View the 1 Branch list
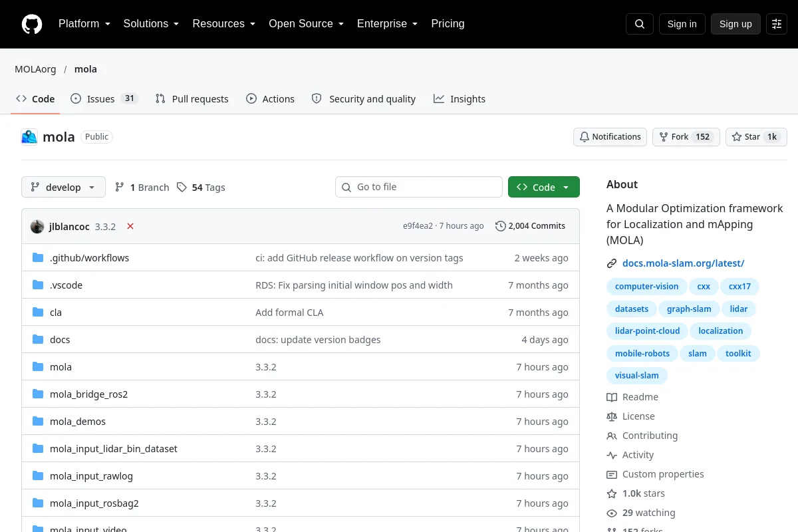798x532 pixels. 142,188
